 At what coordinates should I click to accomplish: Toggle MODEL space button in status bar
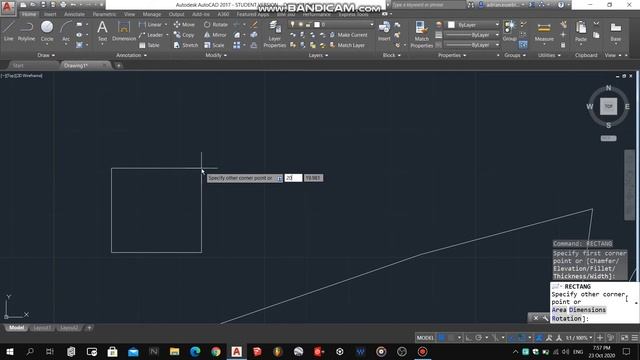coord(425,338)
